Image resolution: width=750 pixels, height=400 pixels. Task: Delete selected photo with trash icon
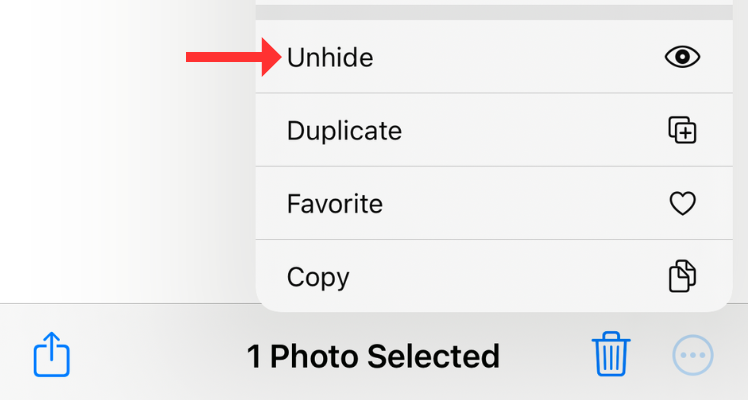click(x=610, y=355)
